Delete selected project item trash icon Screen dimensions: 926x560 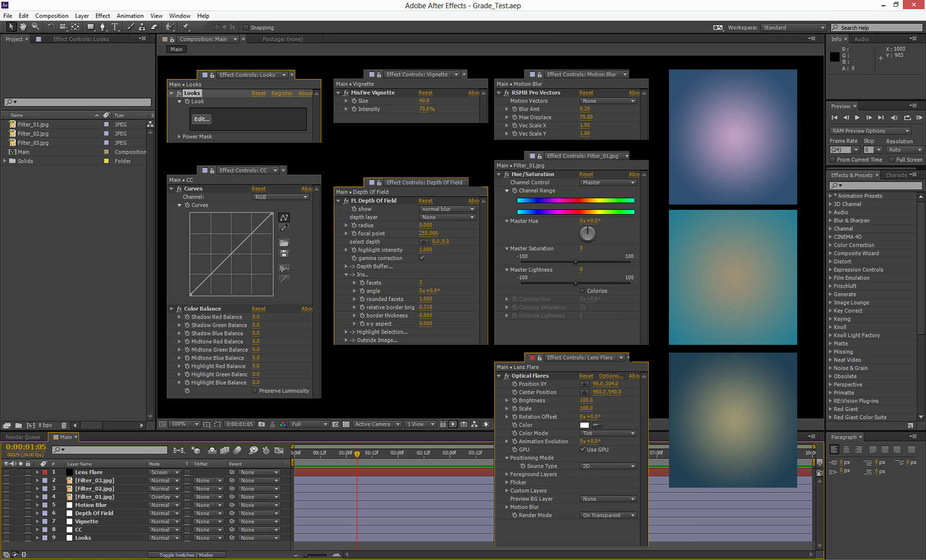click(64, 425)
